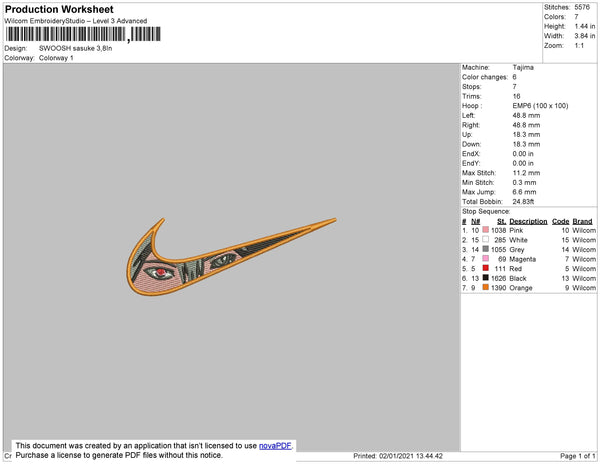Click stitch count '1055' in Grey row

click(498, 249)
